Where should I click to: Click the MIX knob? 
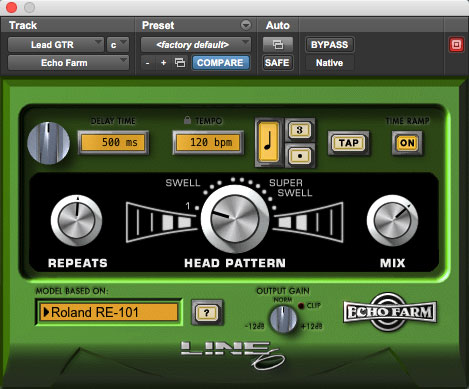(392, 220)
